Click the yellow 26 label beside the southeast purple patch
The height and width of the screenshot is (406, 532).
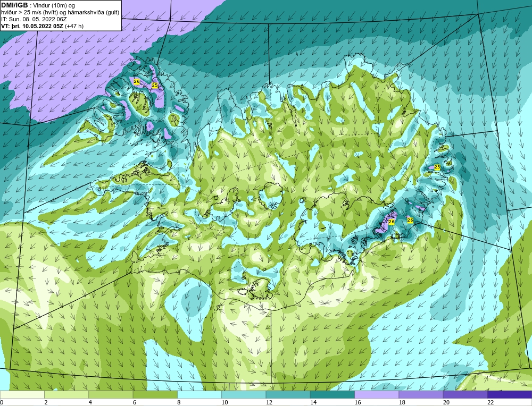point(392,222)
